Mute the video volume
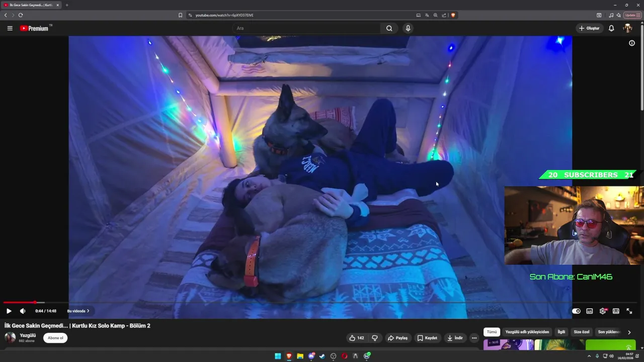The image size is (644, 362). coord(22,311)
